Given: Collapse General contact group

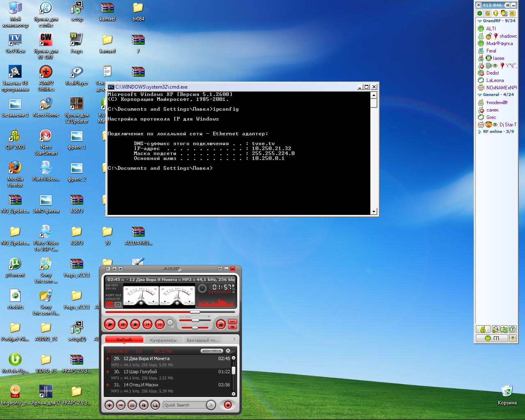Looking at the screenshot, I should point(479,95).
